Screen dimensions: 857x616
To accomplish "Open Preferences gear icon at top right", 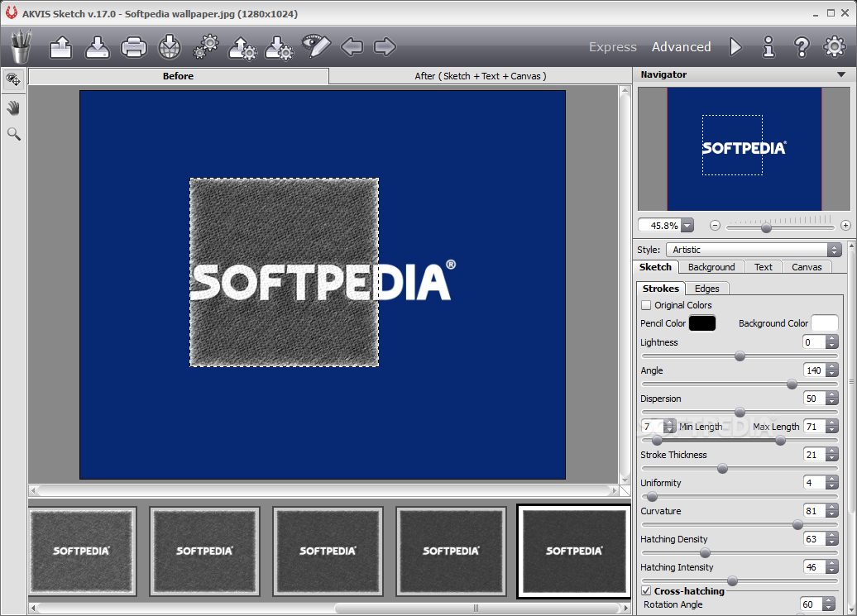I will pyautogui.click(x=835, y=47).
